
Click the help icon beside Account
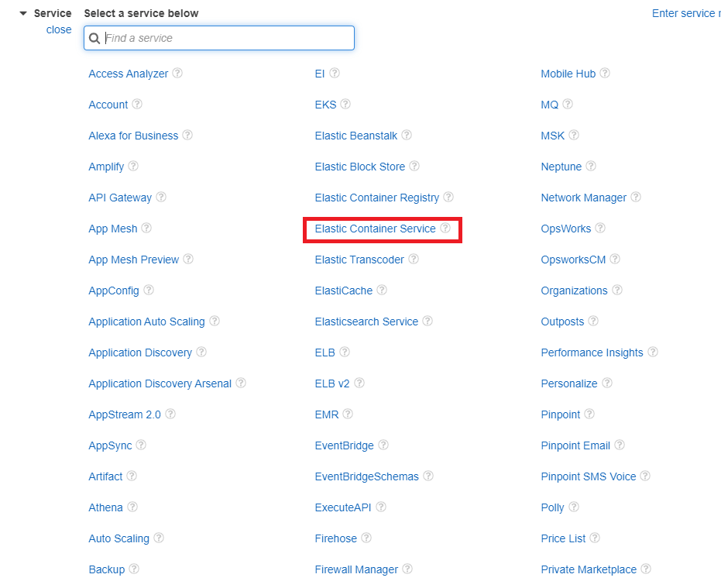coord(137,104)
